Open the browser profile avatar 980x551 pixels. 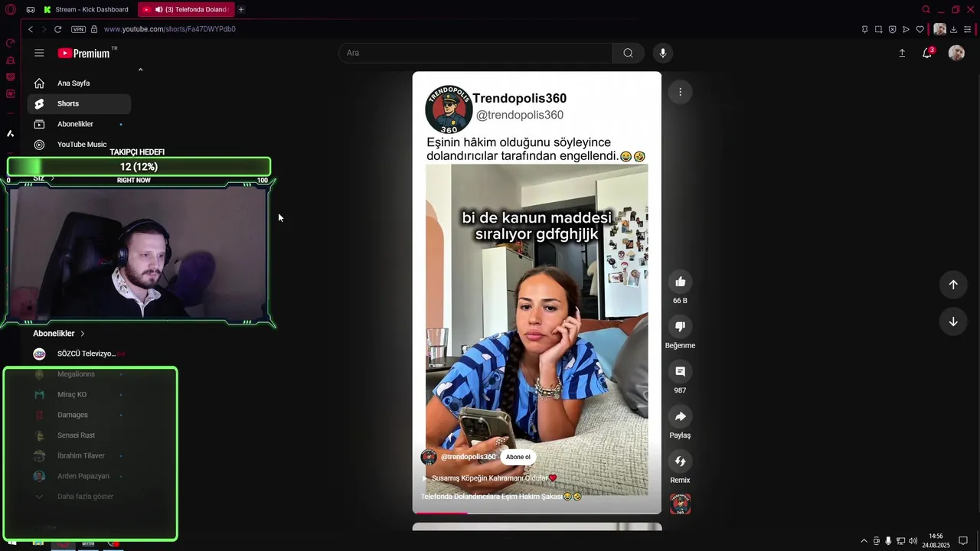pos(939,29)
